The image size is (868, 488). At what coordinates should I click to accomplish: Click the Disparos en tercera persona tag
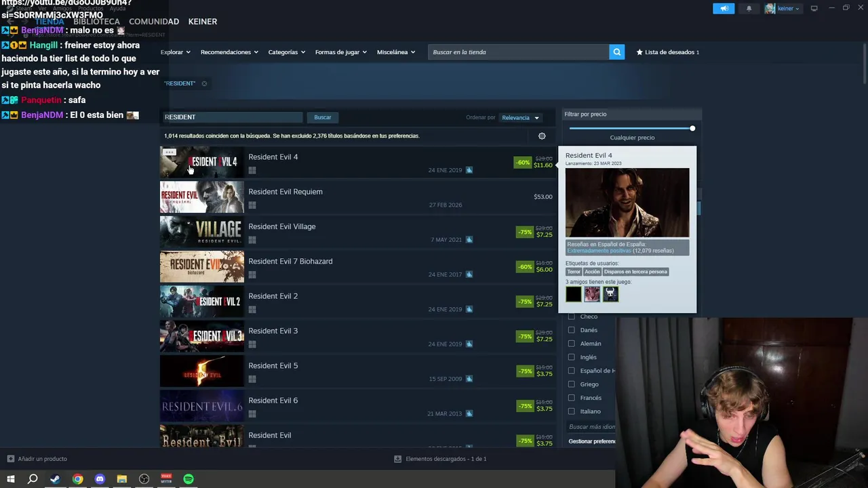tap(635, 272)
